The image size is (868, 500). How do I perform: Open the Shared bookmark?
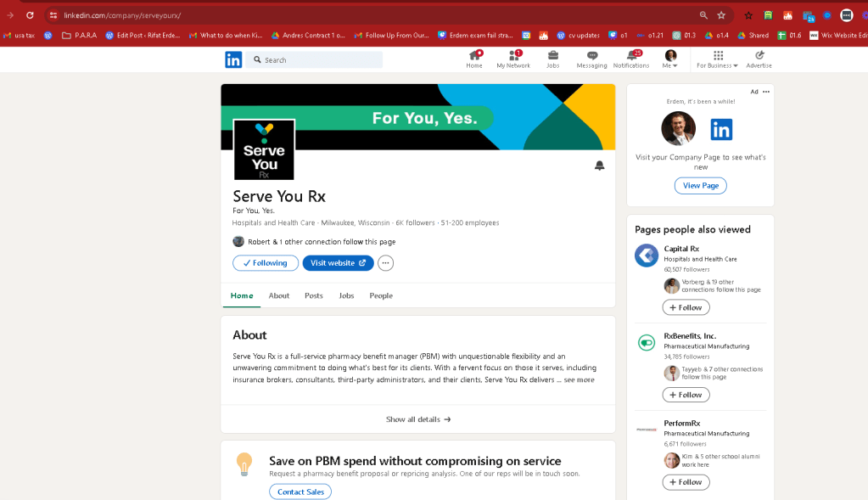[x=753, y=36]
